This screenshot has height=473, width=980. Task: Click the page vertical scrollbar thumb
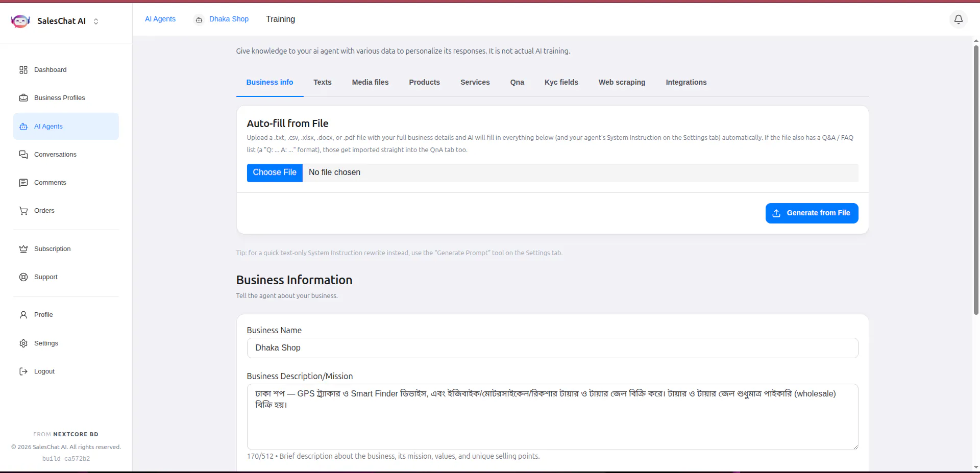coord(976,180)
